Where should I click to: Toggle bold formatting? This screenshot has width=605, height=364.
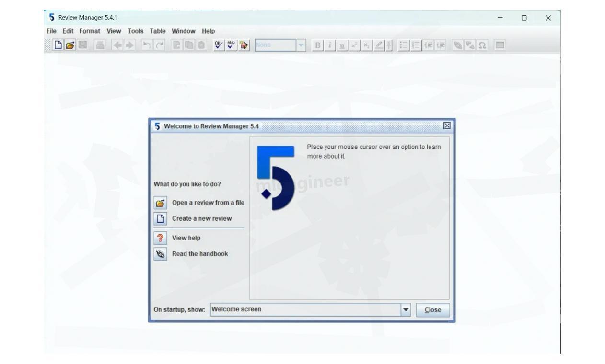click(317, 45)
